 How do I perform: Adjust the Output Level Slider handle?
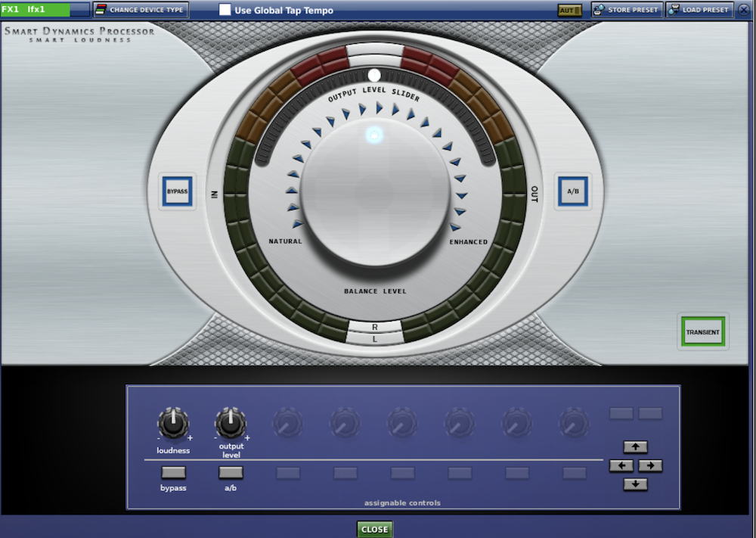pos(374,74)
